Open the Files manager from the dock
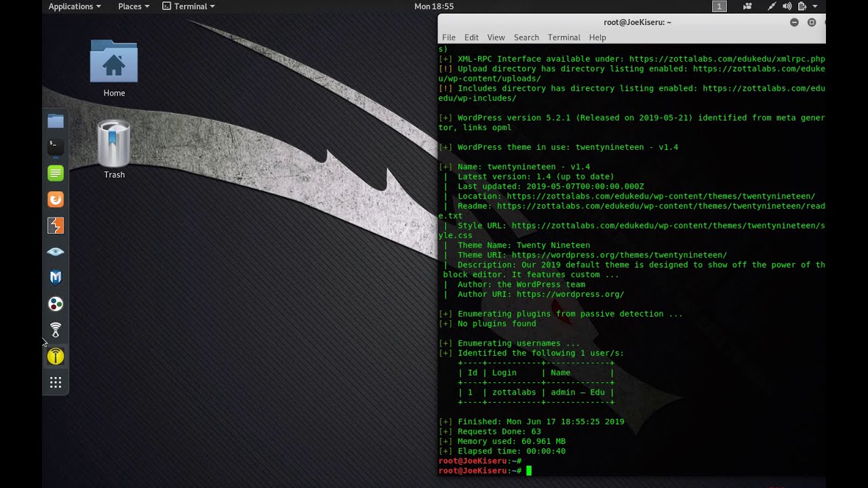 tap(56, 121)
